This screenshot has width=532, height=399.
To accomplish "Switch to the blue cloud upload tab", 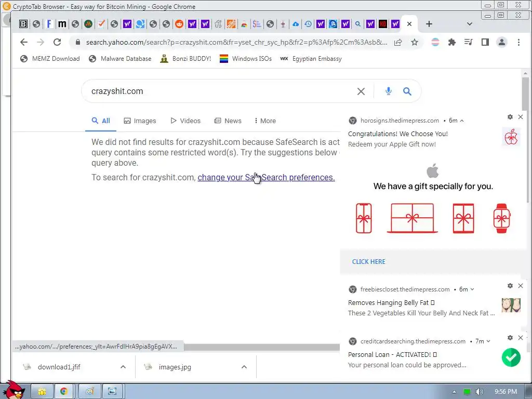I will tap(296, 24).
